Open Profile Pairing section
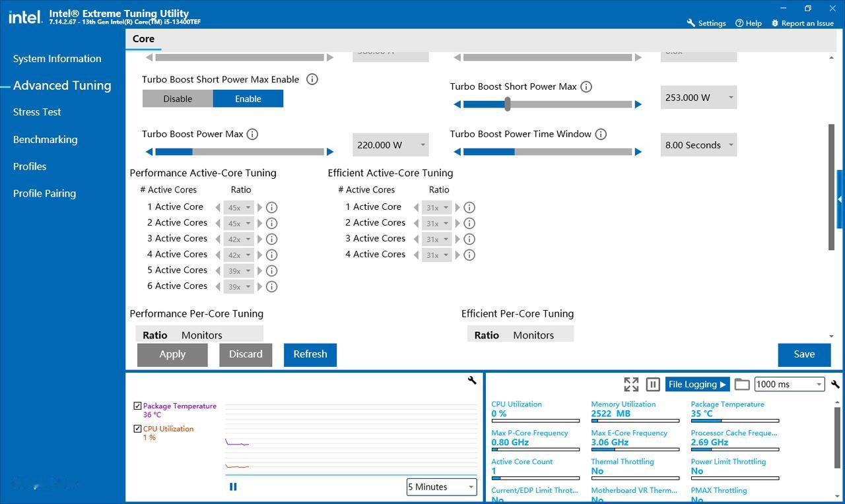Screen dimensions: 845x504 point(44,193)
